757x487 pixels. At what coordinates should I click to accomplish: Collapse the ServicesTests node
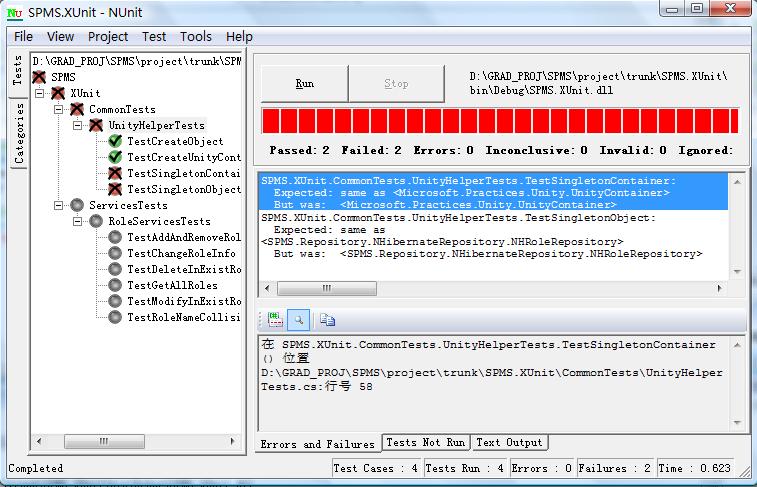pos(58,205)
